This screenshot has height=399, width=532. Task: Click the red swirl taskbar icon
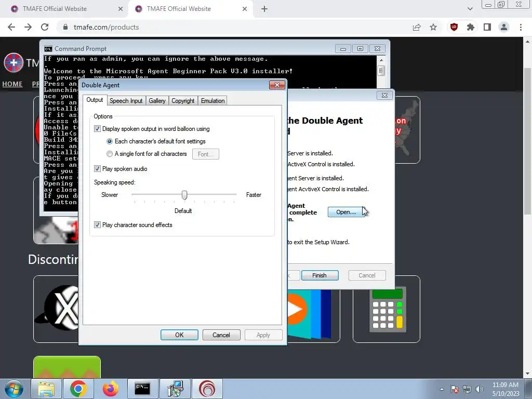pyautogui.click(x=207, y=389)
